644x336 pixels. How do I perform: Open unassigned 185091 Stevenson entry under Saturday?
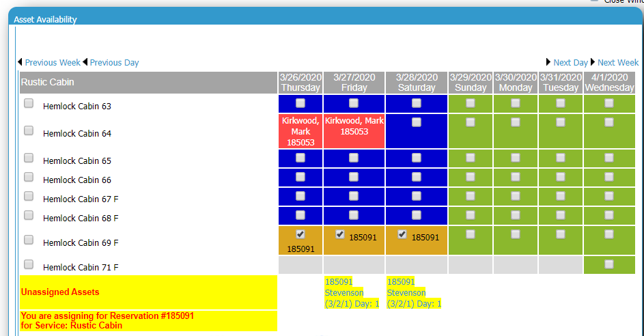[x=414, y=292]
